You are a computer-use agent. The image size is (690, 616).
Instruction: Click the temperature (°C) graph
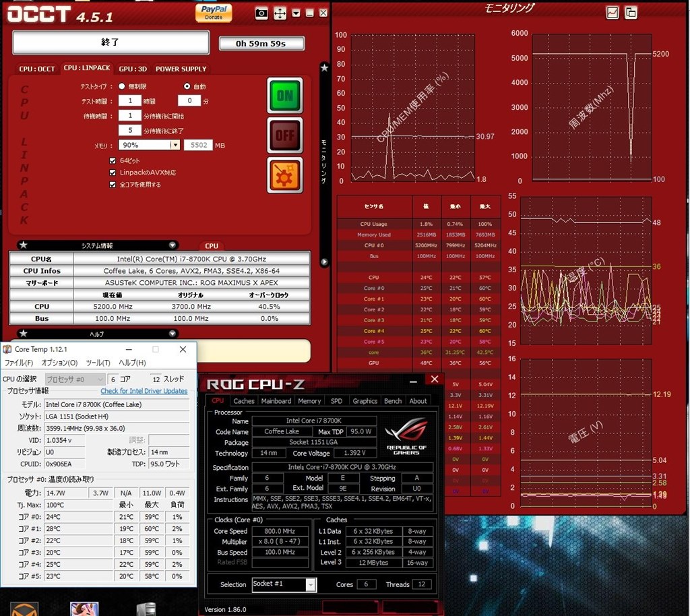[x=586, y=270]
